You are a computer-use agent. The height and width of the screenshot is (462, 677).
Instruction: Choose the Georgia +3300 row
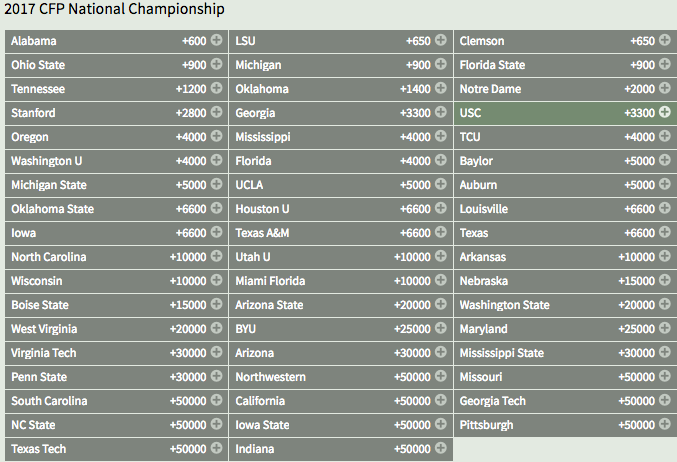pos(341,113)
